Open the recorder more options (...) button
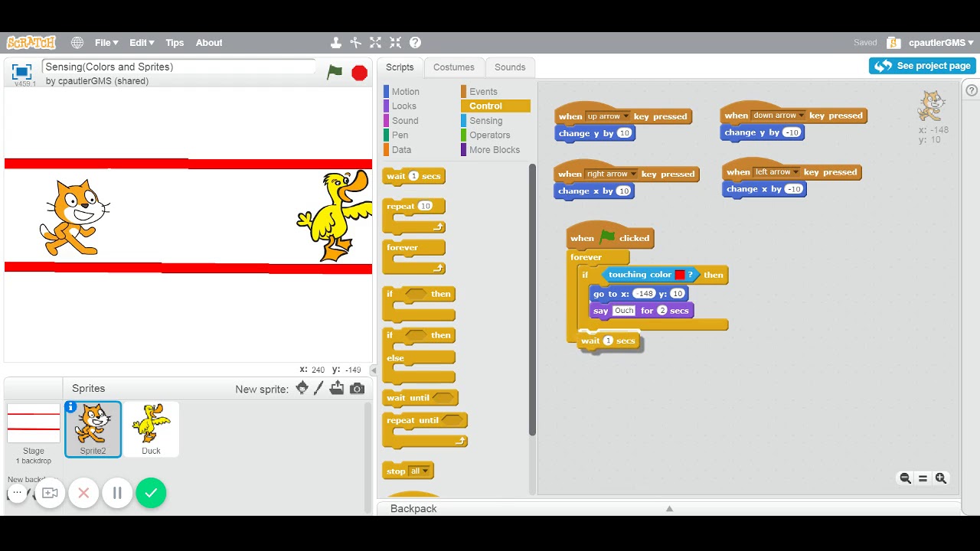Image resolution: width=980 pixels, height=551 pixels. [x=17, y=493]
